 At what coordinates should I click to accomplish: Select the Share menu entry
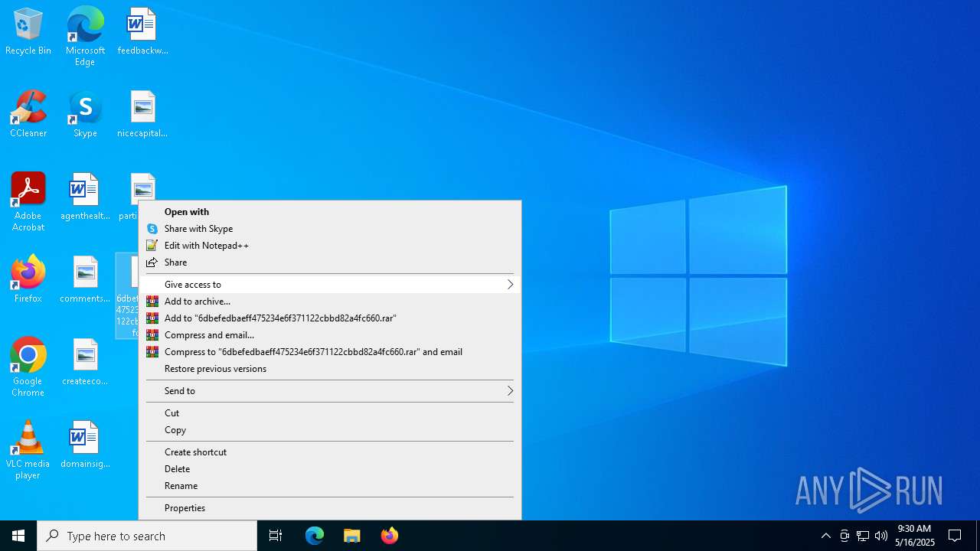pyautogui.click(x=329, y=262)
